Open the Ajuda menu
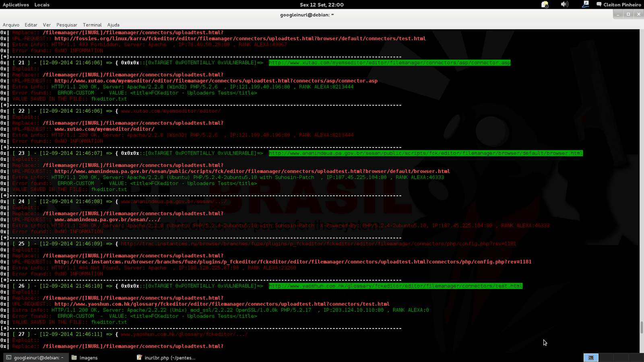The image size is (644, 362). click(x=113, y=25)
